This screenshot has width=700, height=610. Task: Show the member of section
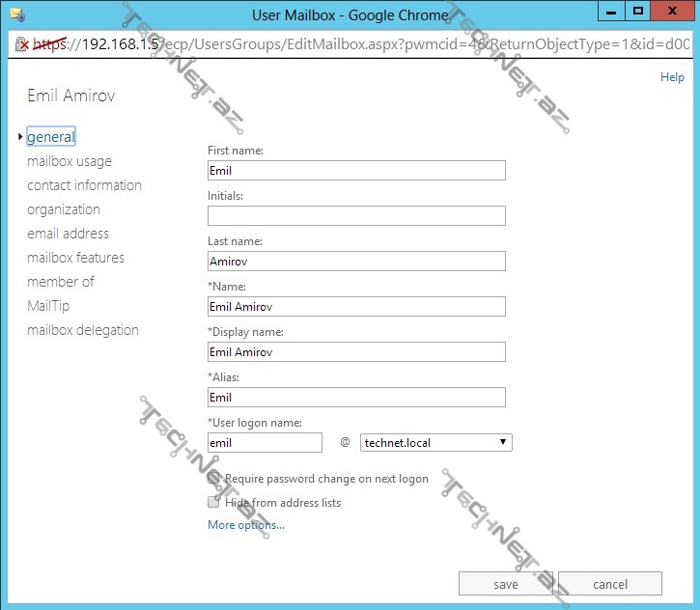click(x=61, y=282)
